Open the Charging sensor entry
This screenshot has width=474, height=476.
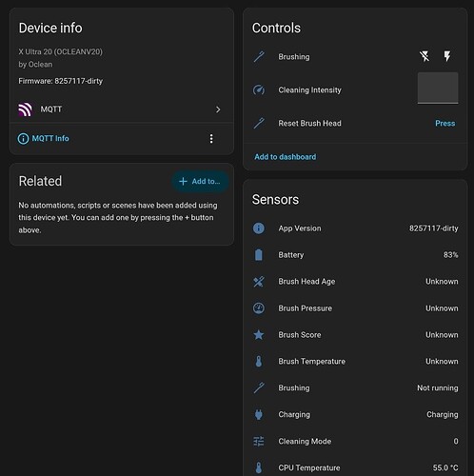(355, 414)
